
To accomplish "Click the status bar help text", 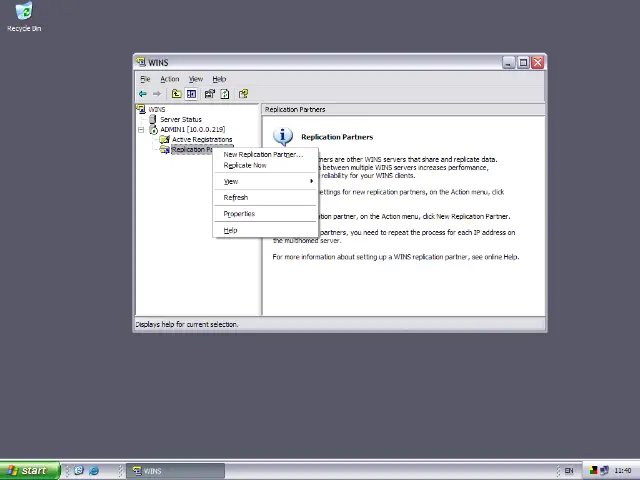I will (187, 324).
